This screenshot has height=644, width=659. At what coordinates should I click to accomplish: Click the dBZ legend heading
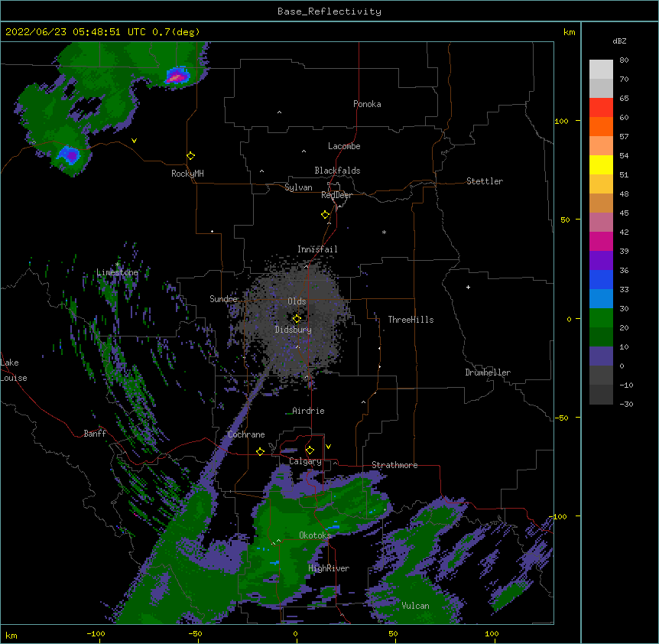[619, 41]
